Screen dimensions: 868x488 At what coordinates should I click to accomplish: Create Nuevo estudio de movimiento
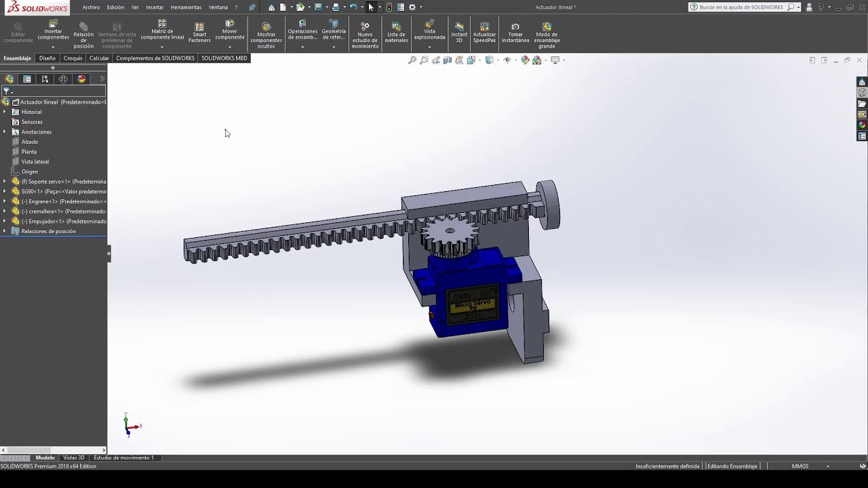(365, 35)
